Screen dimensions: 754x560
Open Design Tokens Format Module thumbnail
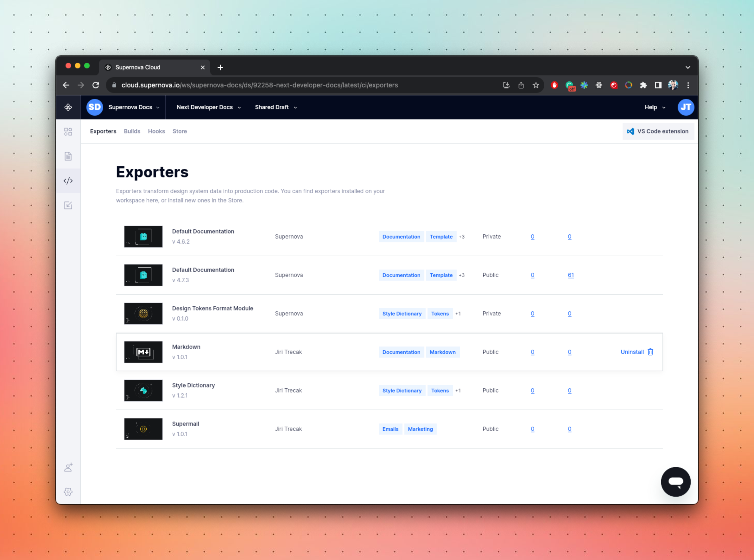[x=143, y=314]
